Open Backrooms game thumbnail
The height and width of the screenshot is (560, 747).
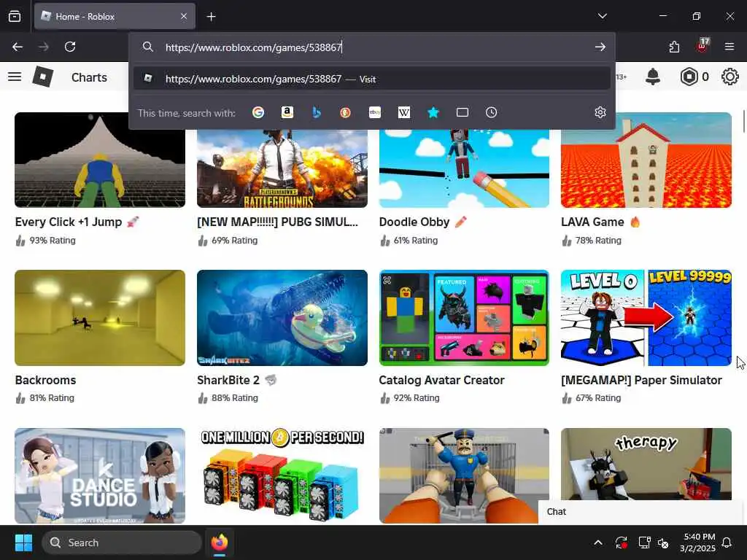(x=100, y=318)
